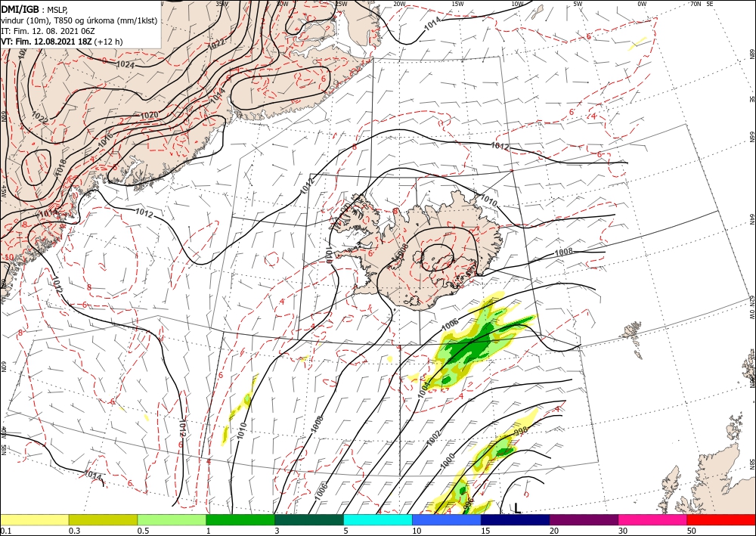
Task: Click the '10W' longitude label
Action: [517, 4]
